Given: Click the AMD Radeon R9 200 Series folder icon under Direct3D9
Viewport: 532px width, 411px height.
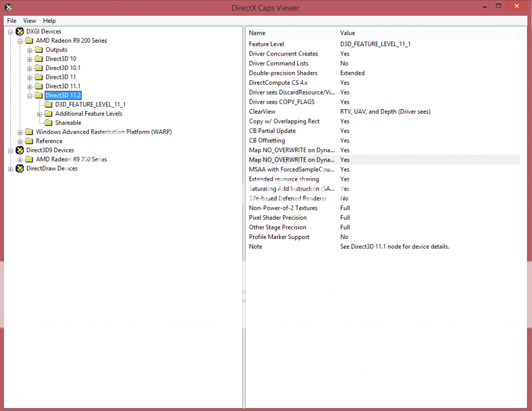Looking at the screenshot, I should (x=29, y=160).
